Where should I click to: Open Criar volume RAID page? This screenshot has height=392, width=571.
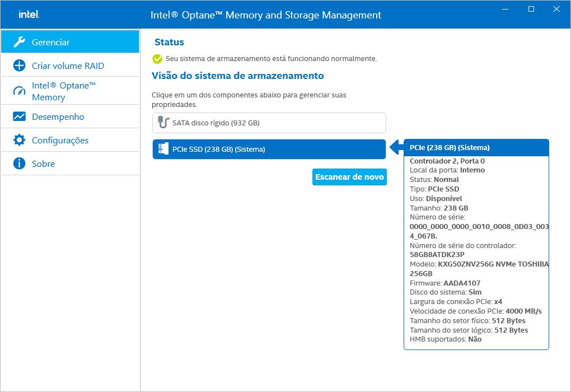pyautogui.click(x=71, y=66)
